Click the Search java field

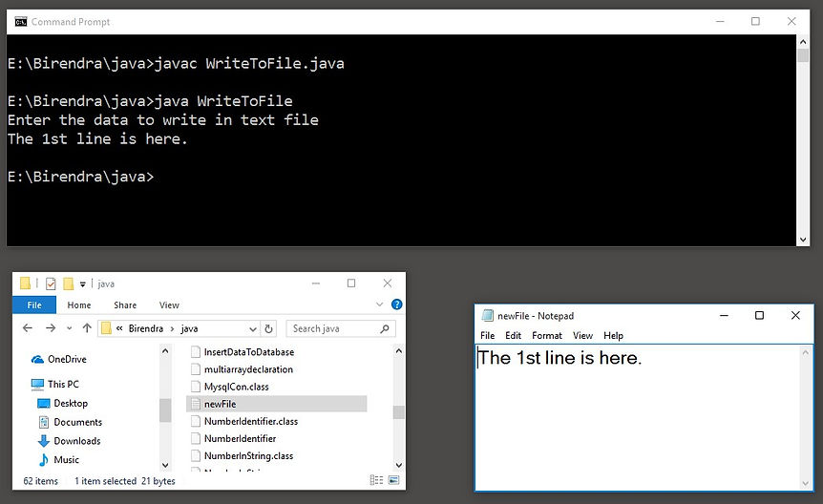click(x=341, y=328)
